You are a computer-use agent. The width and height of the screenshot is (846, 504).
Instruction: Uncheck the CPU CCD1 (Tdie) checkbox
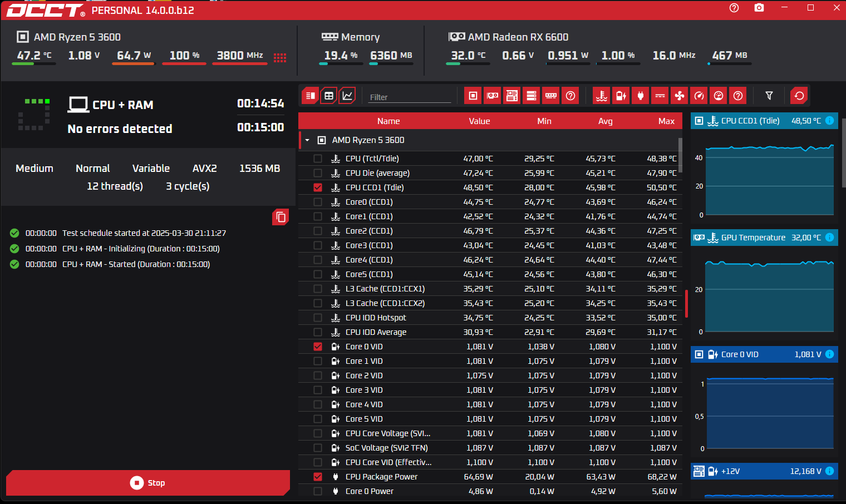318,187
